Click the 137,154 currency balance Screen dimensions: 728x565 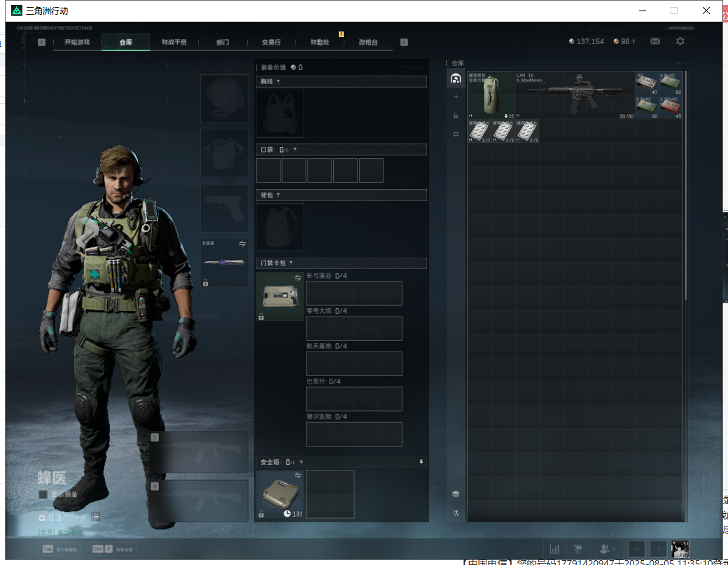pyautogui.click(x=587, y=41)
